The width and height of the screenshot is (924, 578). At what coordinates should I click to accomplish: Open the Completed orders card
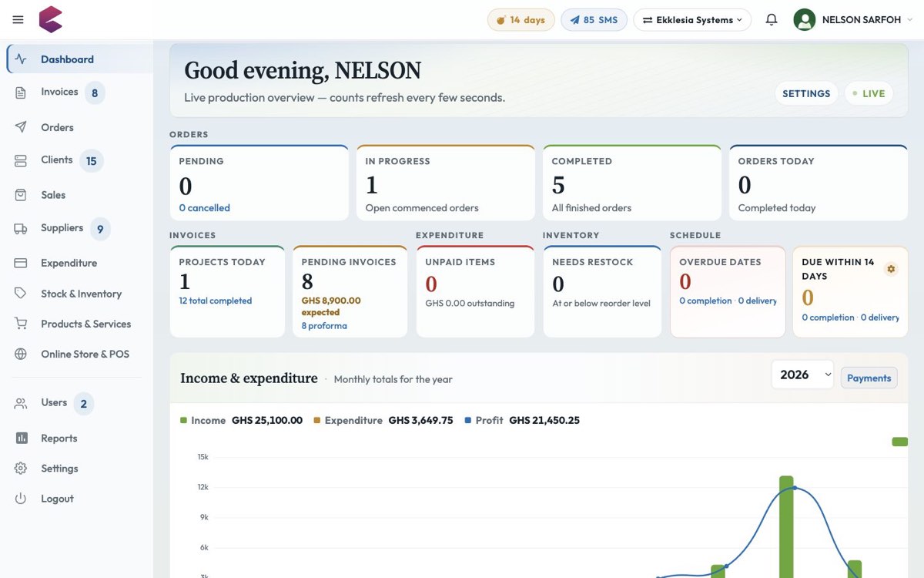click(632, 183)
